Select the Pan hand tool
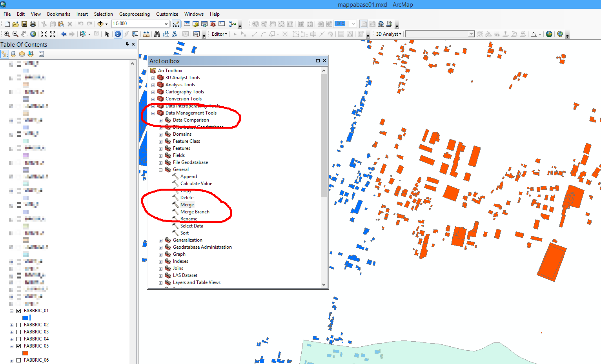This screenshot has height=364, width=601. pos(24,34)
